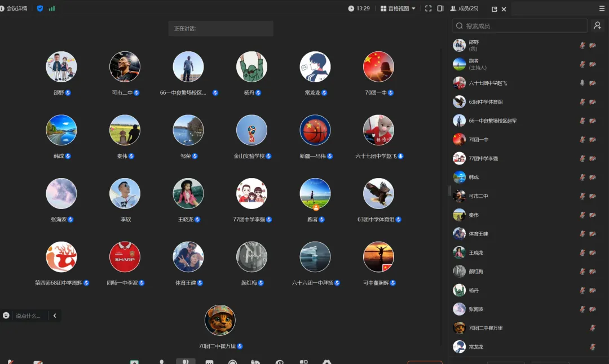The image size is (609, 364).
Task: Click microphone icon in 秦伟 list row
Action: tap(582, 215)
